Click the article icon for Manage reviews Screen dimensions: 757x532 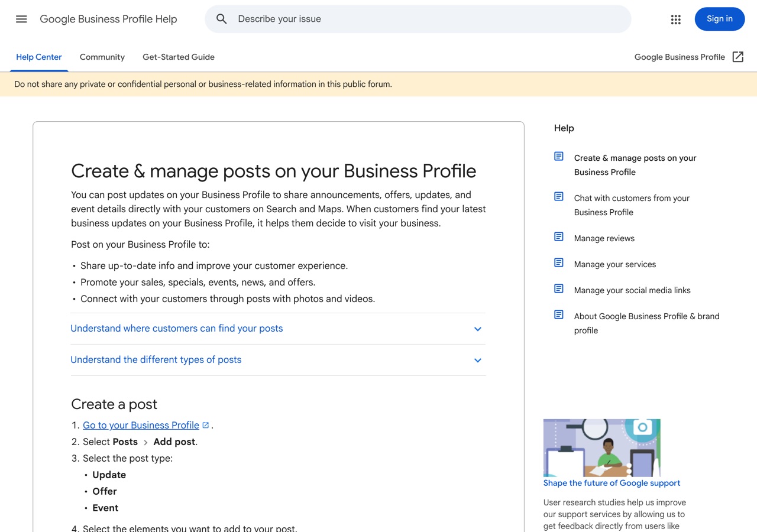coord(559,236)
